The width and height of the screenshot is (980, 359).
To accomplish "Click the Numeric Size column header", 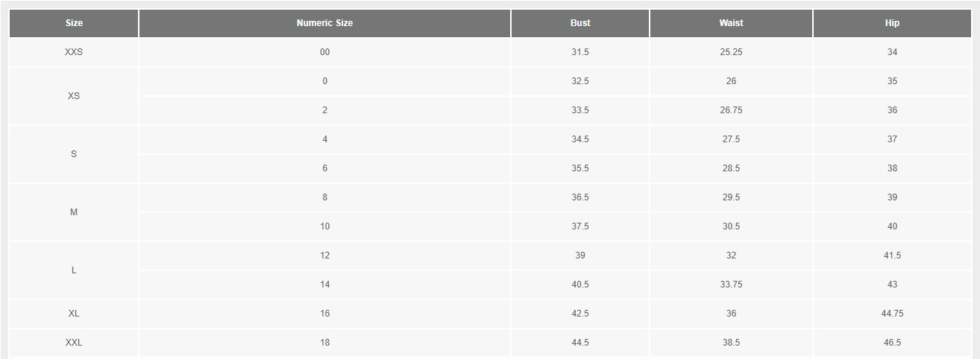I will (324, 23).
